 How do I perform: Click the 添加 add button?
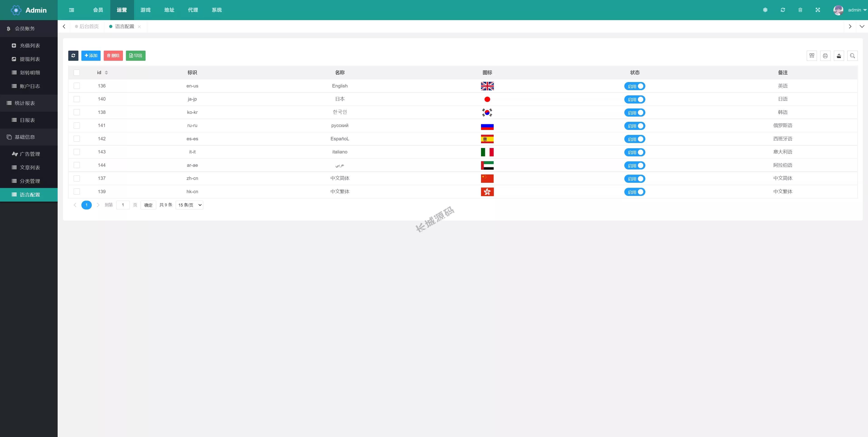(x=91, y=56)
